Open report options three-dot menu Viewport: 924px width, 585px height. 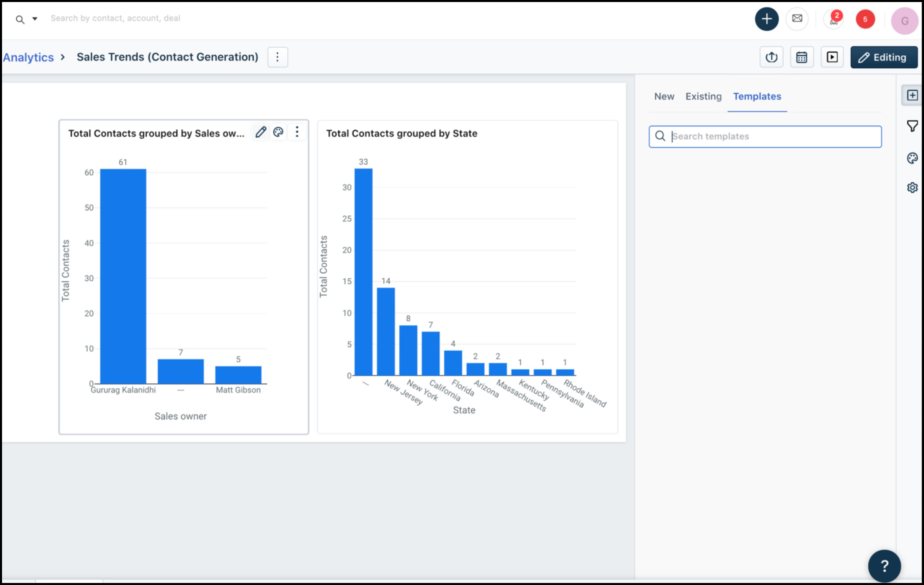coord(278,57)
